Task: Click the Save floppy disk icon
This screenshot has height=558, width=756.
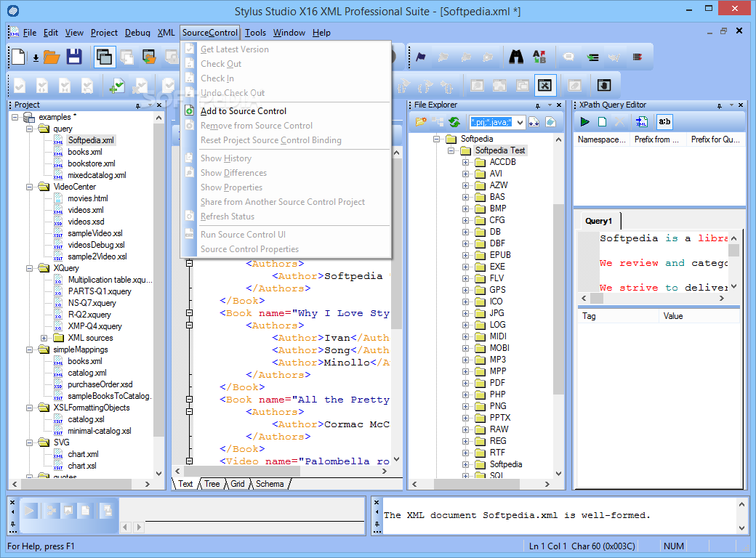Action: pos(74,57)
